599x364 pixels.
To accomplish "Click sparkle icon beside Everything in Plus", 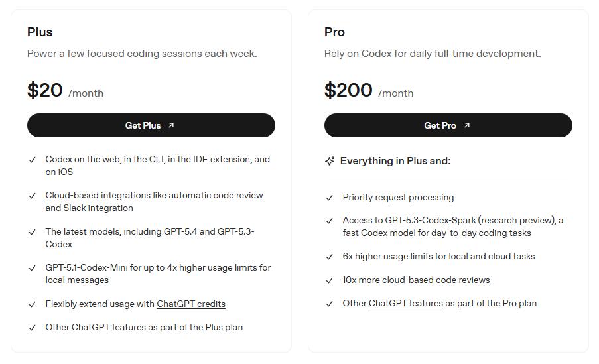I will point(330,161).
